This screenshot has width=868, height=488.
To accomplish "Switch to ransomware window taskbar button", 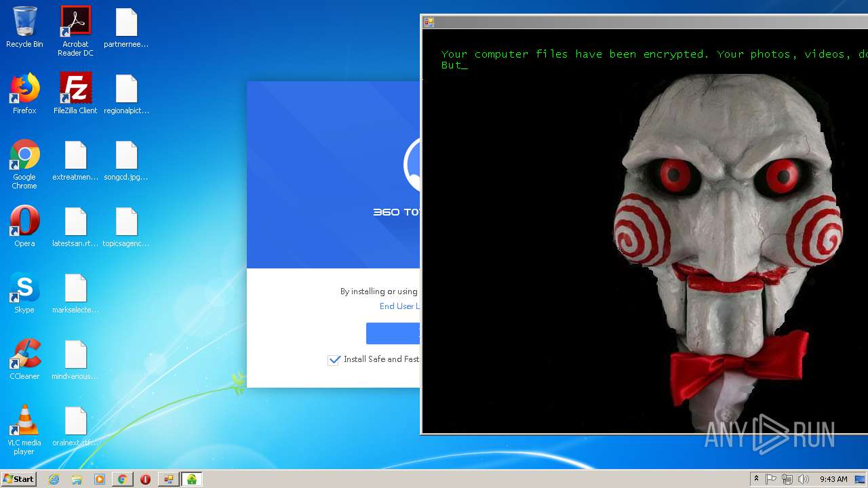I will tap(168, 479).
